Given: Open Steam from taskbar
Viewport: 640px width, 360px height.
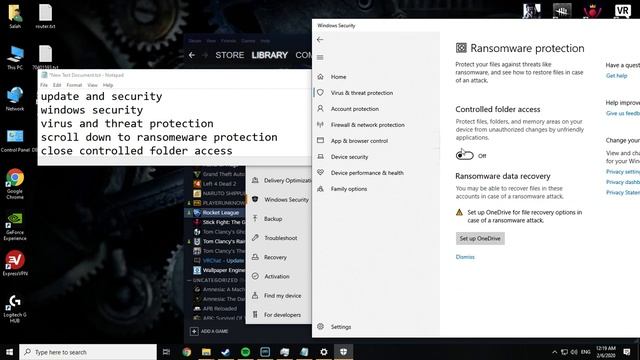Looking at the screenshot, I should (225, 352).
